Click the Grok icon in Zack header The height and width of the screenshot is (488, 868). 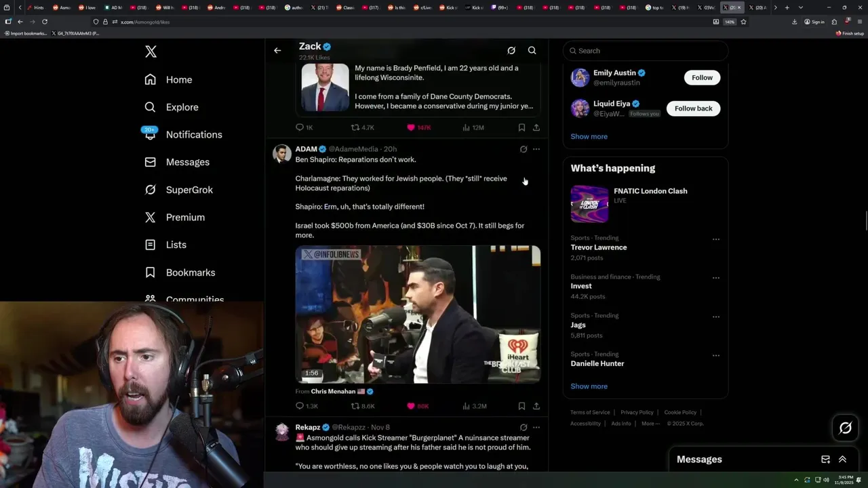511,50
